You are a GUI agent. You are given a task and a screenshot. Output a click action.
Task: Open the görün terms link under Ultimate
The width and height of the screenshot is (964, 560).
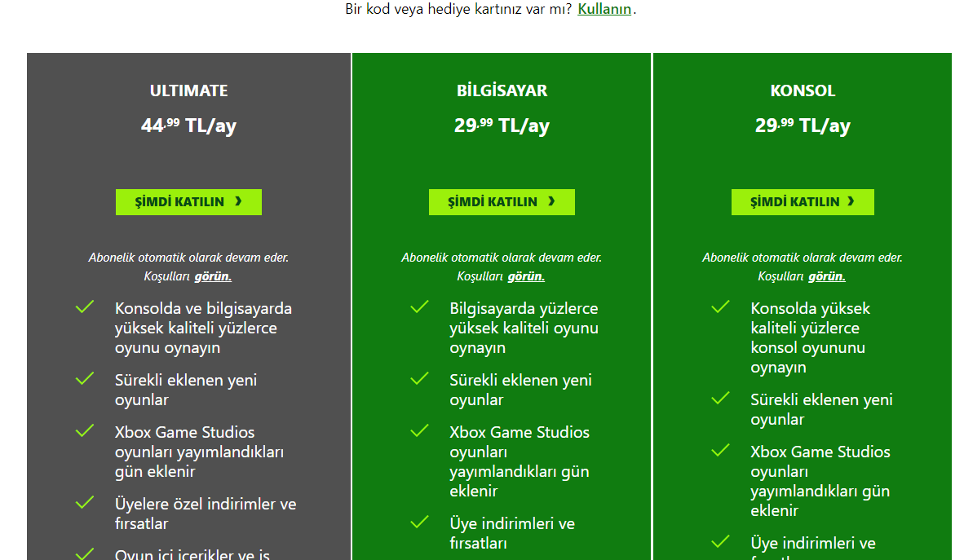[213, 276]
